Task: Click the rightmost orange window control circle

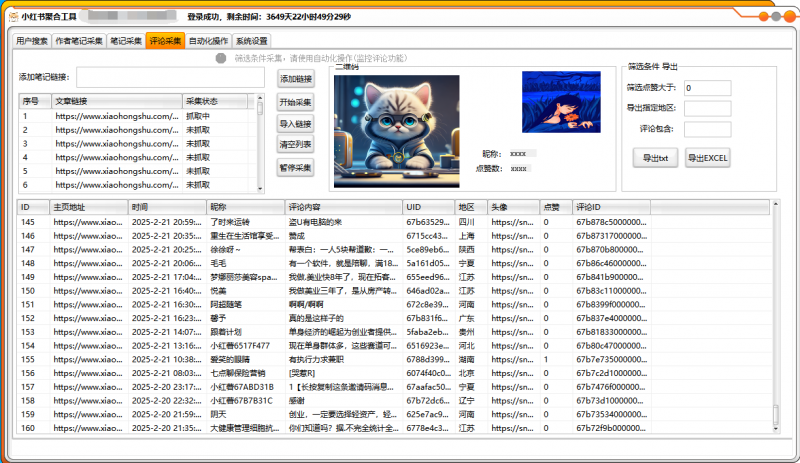Action: point(790,16)
